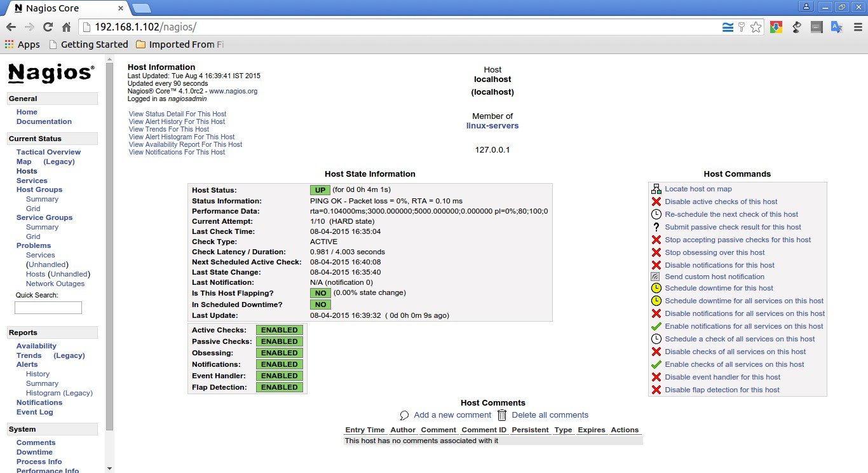
Task: Open Event Log in the sidebar
Action: click(35, 412)
